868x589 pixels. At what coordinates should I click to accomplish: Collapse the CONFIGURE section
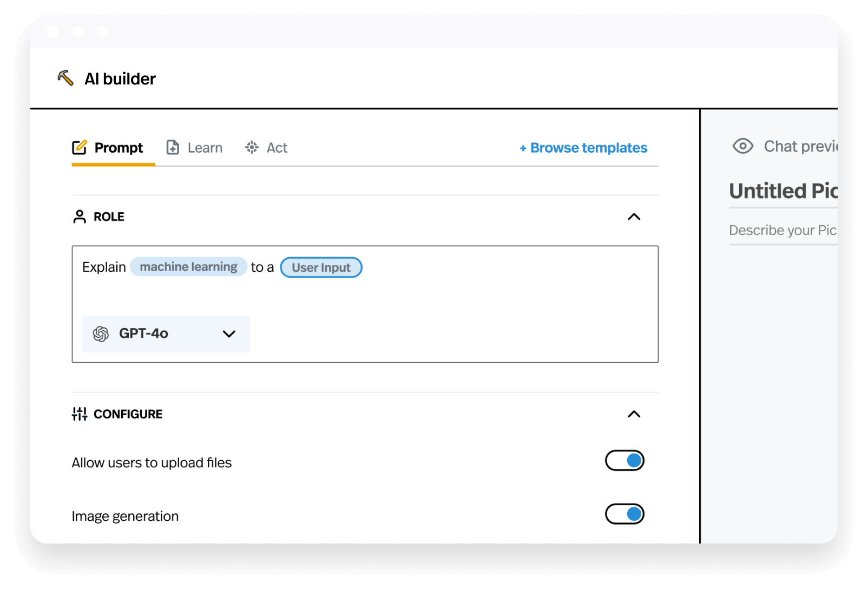pos(634,415)
